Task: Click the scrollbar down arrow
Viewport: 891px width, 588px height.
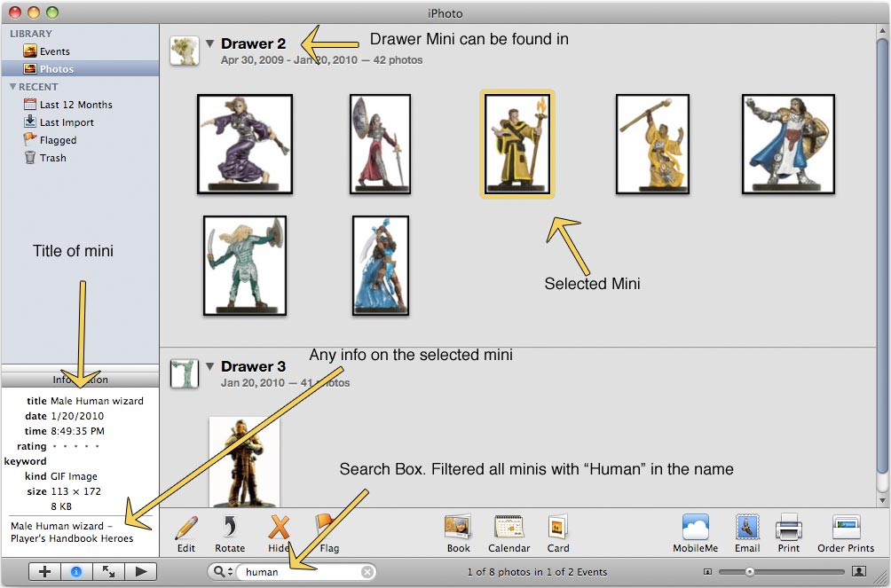Action: point(882,500)
